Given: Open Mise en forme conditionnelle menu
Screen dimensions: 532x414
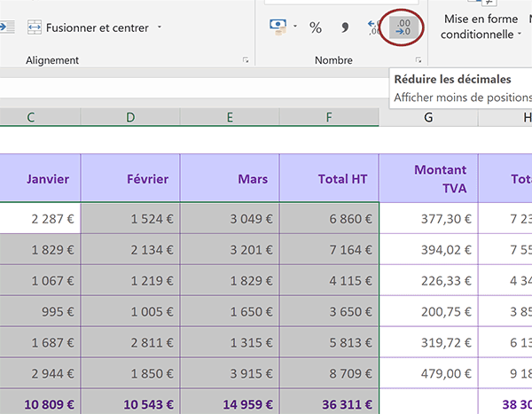Looking at the screenshot, I should [x=481, y=27].
